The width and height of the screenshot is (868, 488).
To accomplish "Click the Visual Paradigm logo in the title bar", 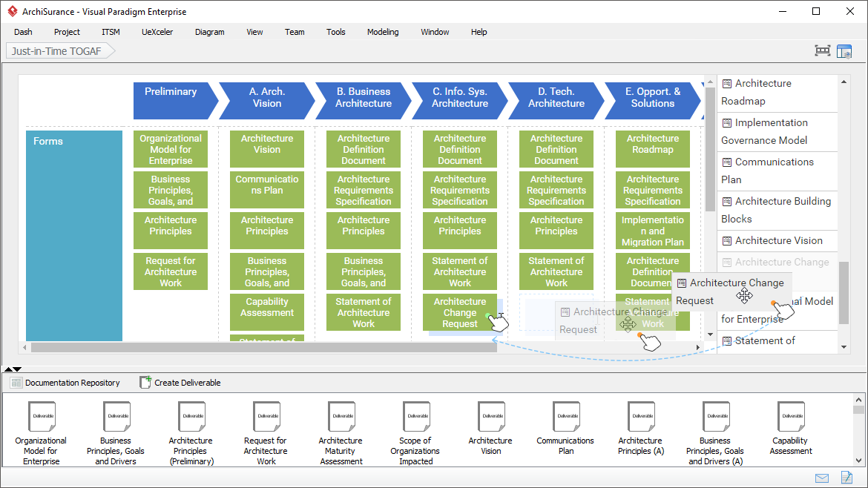I will (x=12, y=11).
